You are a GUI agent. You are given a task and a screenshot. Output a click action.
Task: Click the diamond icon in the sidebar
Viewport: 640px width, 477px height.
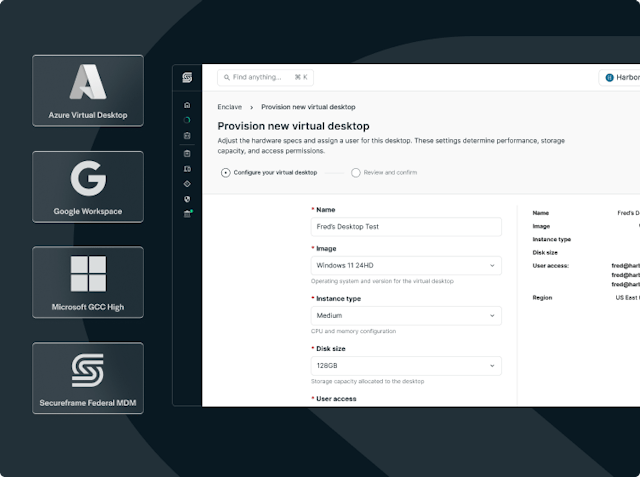pyautogui.click(x=187, y=184)
